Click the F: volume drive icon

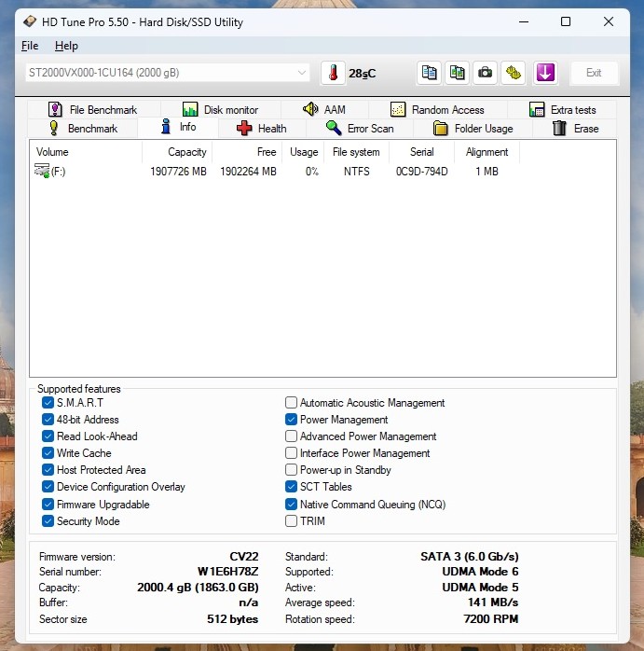(42, 171)
